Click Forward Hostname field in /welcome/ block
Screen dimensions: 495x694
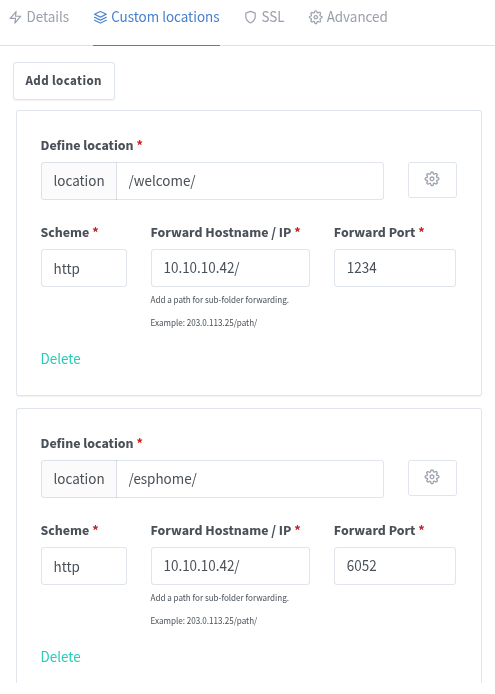pos(230,268)
